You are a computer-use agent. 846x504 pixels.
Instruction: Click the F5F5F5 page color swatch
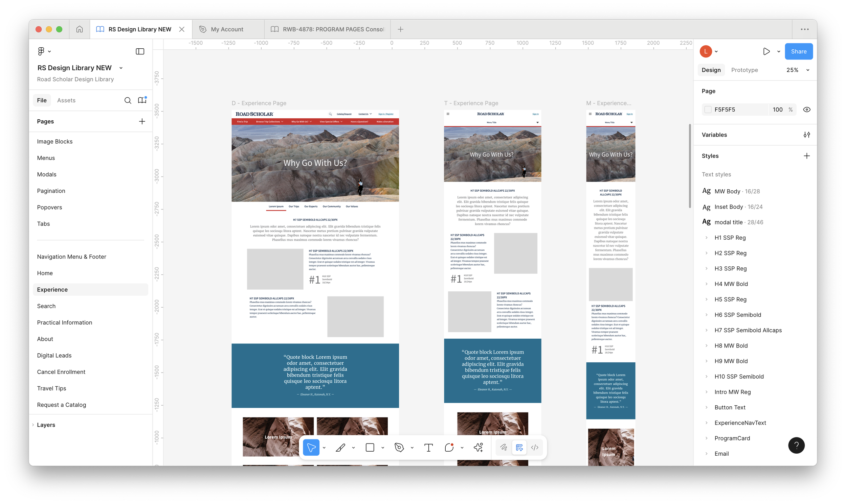(x=708, y=110)
